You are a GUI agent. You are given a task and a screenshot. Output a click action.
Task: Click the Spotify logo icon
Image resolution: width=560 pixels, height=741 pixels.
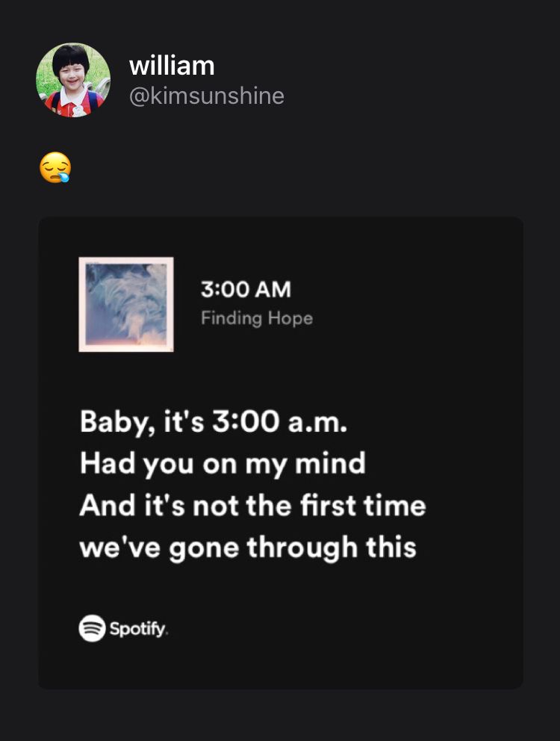point(92,627)
